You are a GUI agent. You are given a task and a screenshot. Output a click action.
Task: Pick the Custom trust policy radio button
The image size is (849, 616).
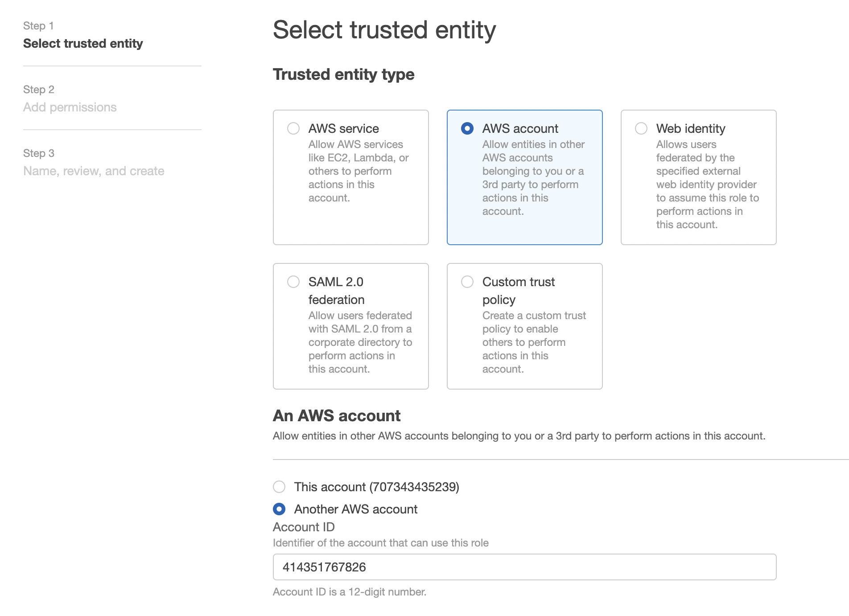click(467, 282)
